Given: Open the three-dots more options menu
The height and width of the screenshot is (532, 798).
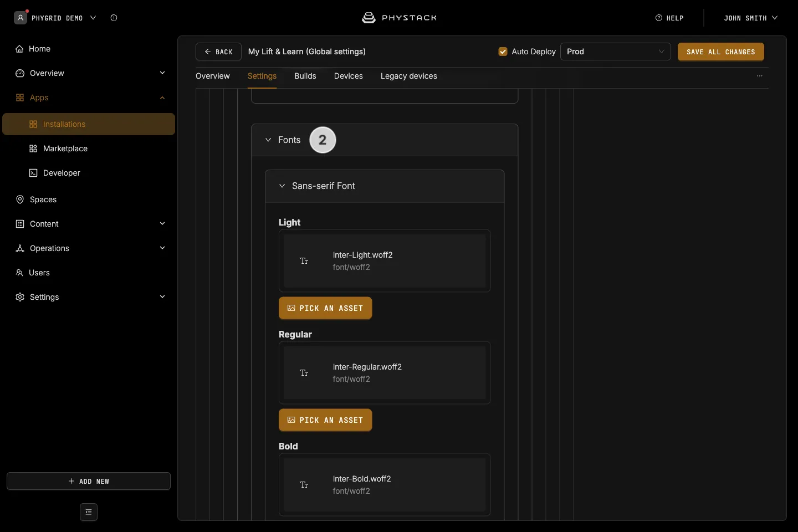Looking at the screenshot, I should (760, 76).
